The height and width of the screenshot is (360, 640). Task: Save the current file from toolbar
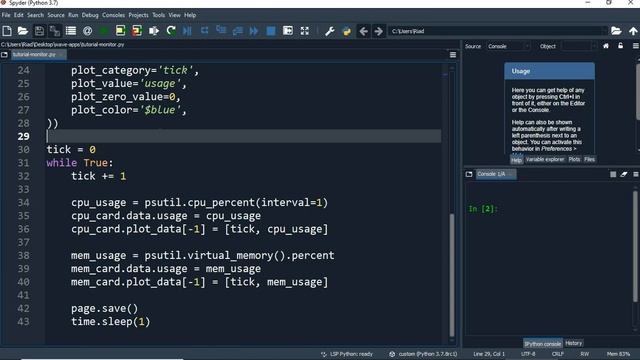tap(39, 31)
